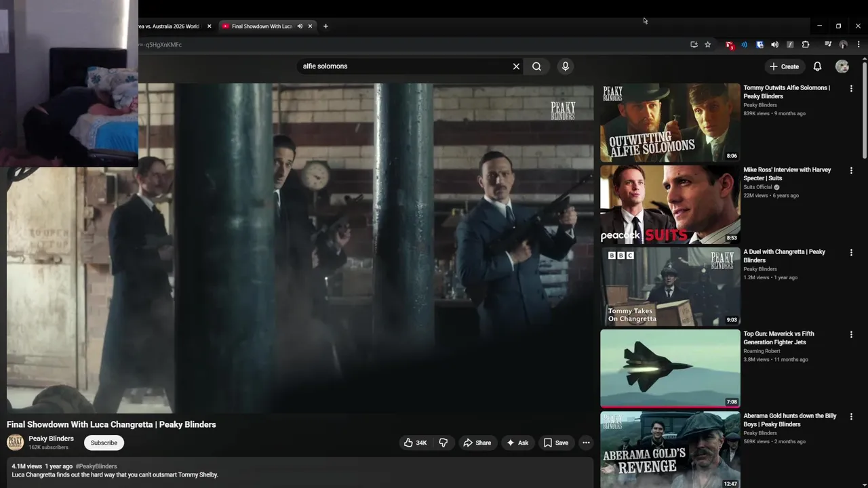
Task: Open options menu for Tommy Outwits Alfie Solomons
Action: tap(851, 89)
